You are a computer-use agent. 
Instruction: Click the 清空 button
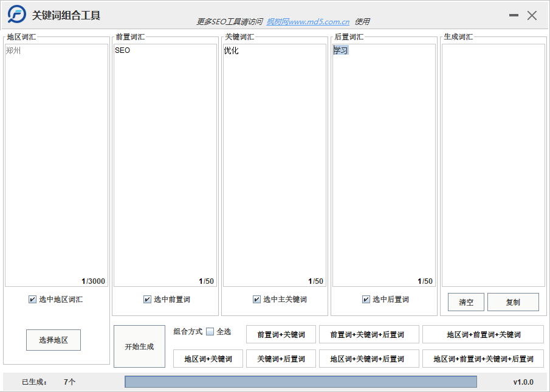coord(466,302)
